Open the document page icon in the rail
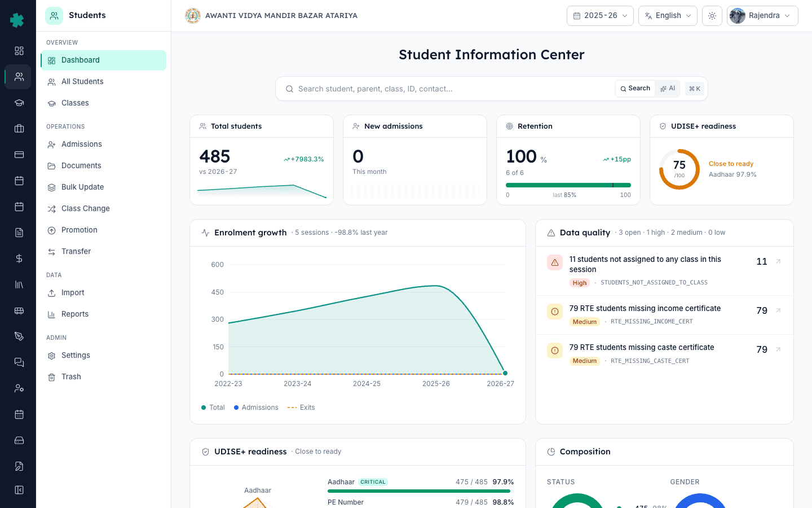Viewport: 812px width, 508px height. click(19, 233)
